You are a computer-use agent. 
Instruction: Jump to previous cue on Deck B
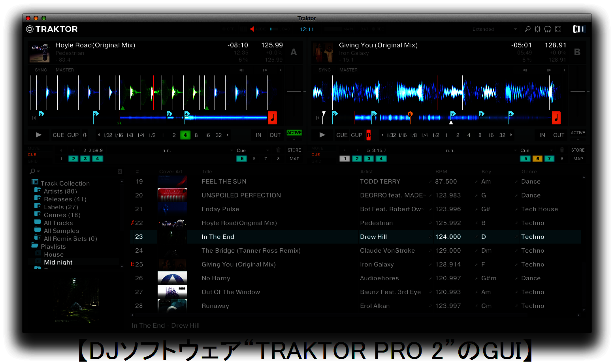pyautogui.click(x=345, y=150)
